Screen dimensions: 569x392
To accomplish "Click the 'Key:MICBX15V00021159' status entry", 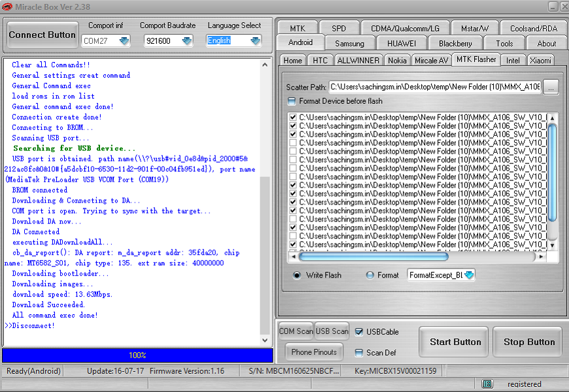I will 395,371.
